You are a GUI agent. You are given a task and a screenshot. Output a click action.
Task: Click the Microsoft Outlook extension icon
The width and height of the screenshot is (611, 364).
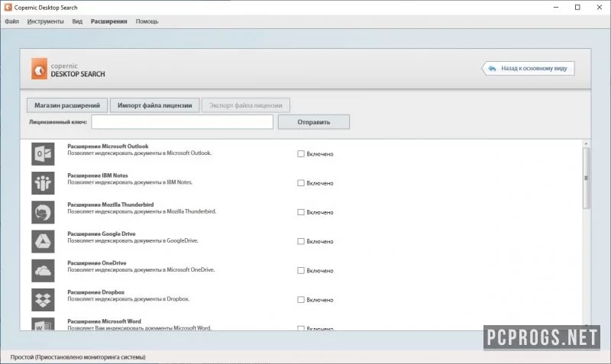pyautogui.click(x=43, y=154)
